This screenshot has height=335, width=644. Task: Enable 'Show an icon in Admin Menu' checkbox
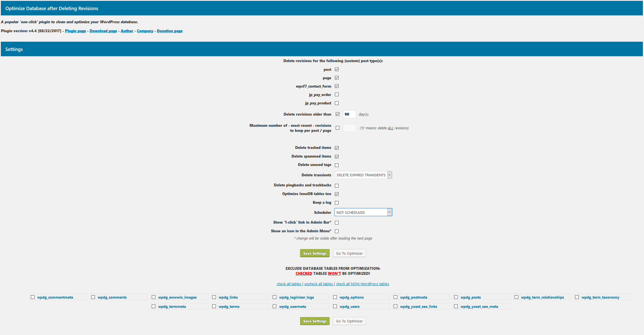[337, 231]
